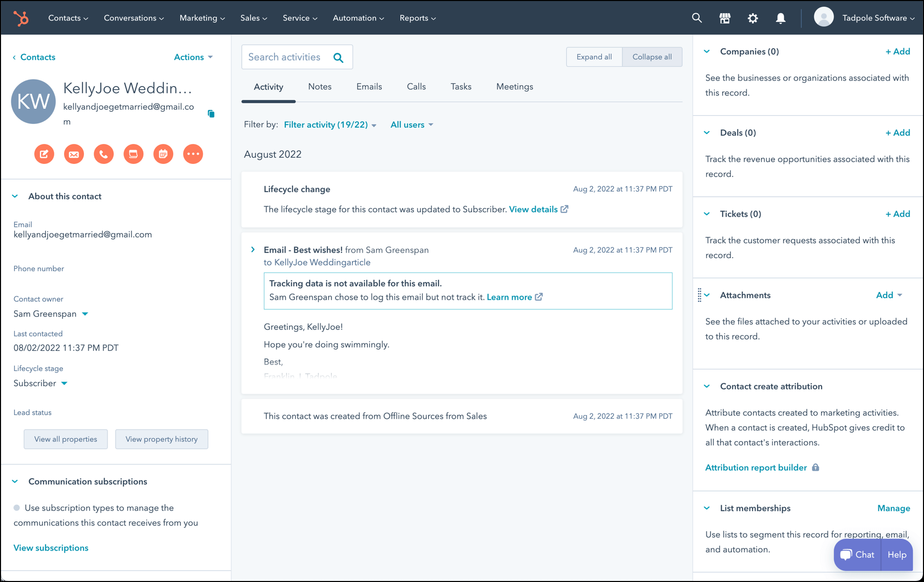Collapse the Attachments card
This screenshot has height=582, width=924.
point(707,295)
